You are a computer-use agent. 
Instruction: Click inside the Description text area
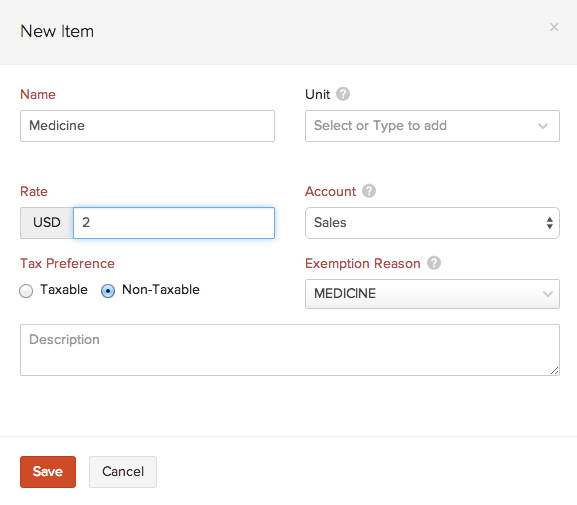pos(290,350)
